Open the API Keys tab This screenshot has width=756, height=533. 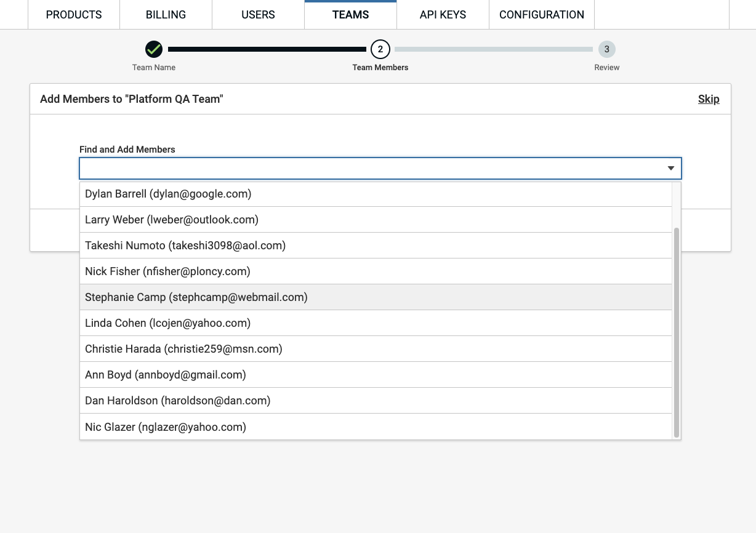coord(443,15)
